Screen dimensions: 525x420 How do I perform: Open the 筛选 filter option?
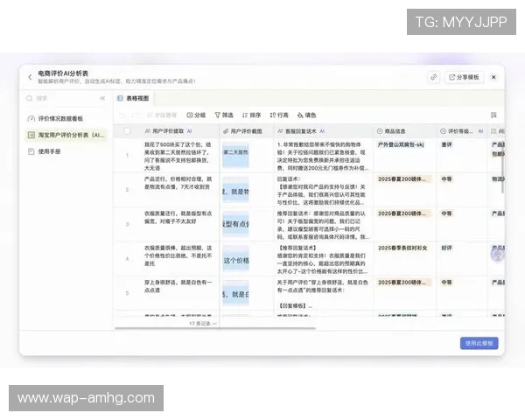[224, 115]
